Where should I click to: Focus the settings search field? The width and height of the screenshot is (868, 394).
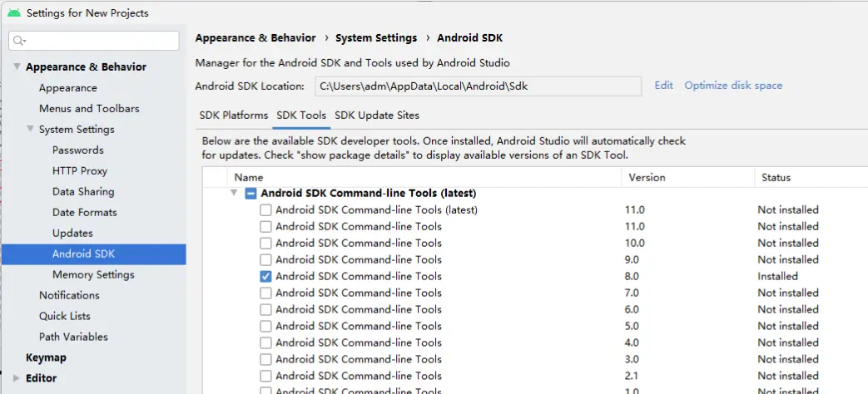(x=94, y=41)
